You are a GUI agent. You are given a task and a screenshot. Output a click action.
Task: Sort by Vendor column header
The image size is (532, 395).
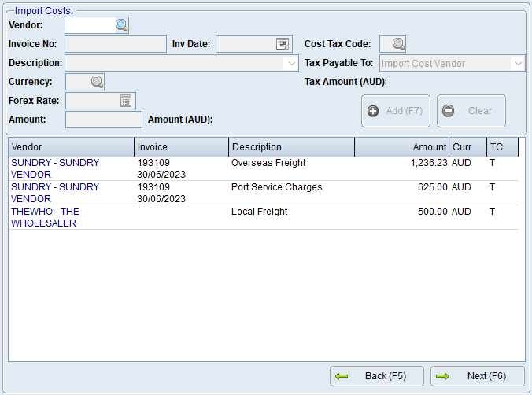tap(71, 147)
